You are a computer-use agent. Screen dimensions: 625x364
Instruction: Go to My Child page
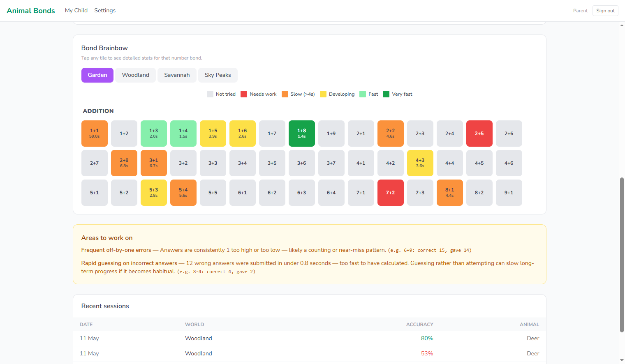(x=76, y=11)
